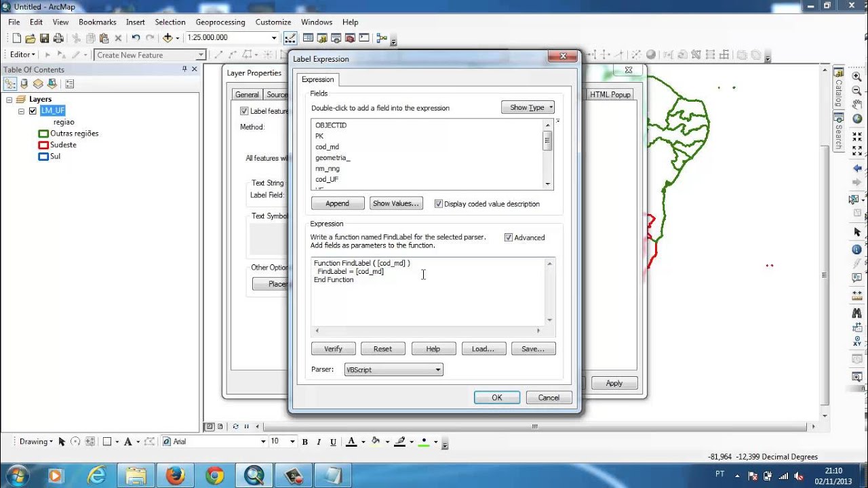
Task: Click Show Values... button
Action: 396,203
